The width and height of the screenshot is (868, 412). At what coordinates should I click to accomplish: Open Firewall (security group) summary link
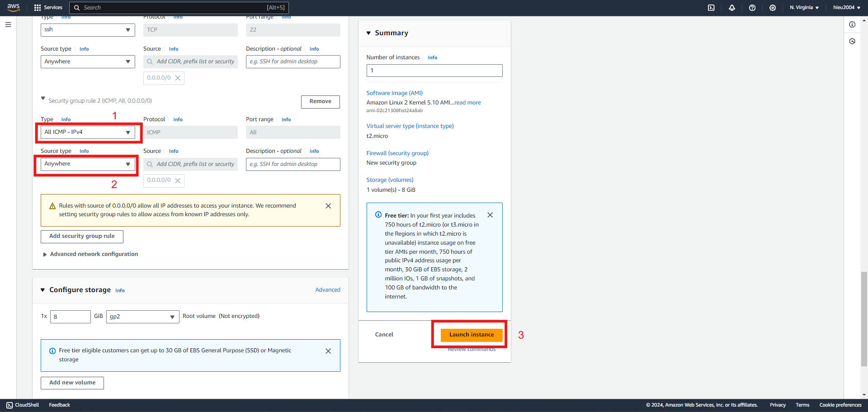click(397, 153)
